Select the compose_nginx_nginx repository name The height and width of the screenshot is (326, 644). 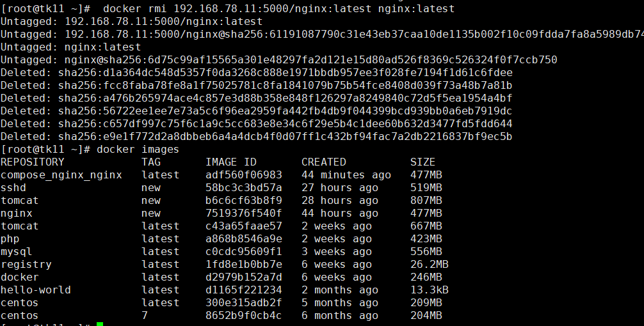[61, 175]
